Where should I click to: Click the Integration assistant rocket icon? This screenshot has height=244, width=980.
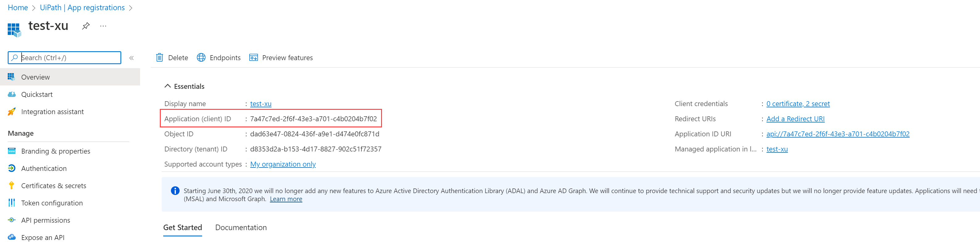12,111
